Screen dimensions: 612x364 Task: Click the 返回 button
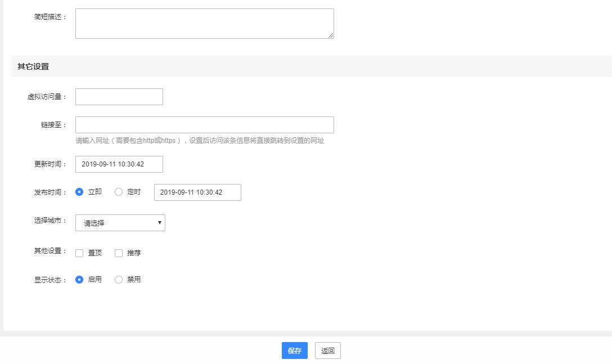(x=328, y=350)
